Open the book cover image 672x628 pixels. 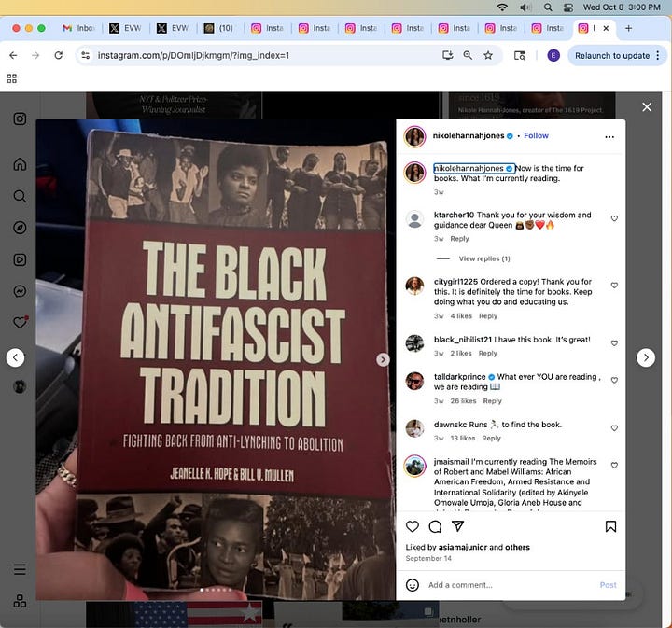point(216,360)
